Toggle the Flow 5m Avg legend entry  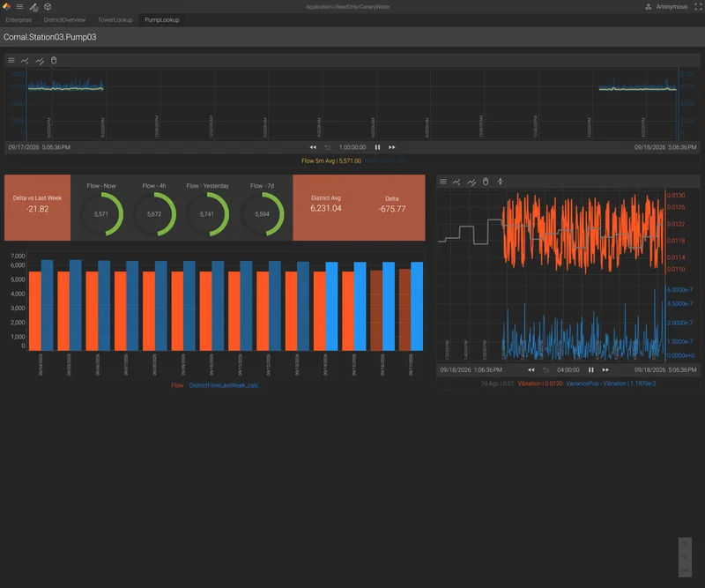(x=331, y=160)
